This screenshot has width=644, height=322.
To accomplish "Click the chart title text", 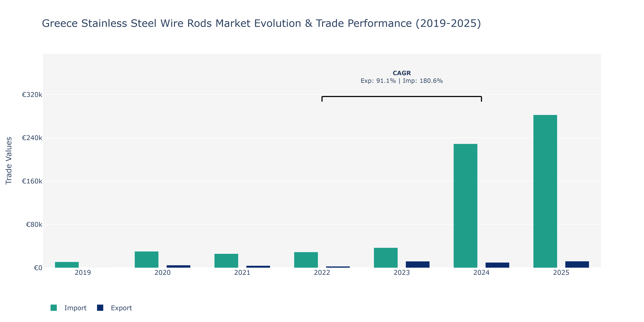I will [x=261, y=23].
